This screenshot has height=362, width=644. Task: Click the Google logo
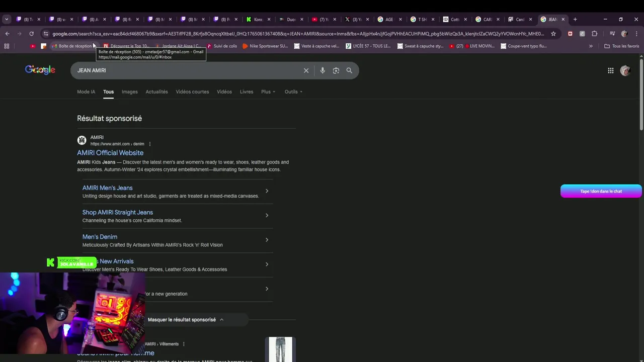(40, 70)
